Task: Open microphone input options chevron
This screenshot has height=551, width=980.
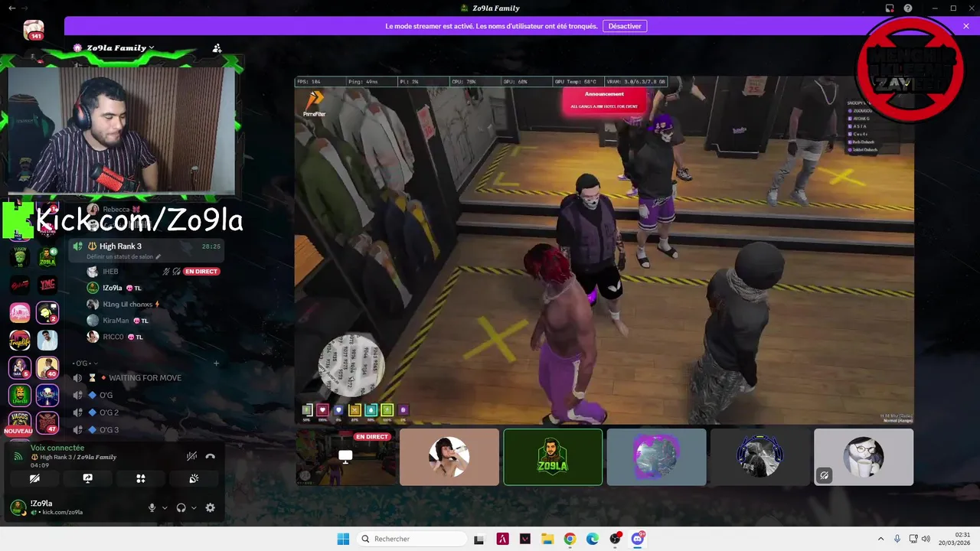Action: [x=165, y=507]
